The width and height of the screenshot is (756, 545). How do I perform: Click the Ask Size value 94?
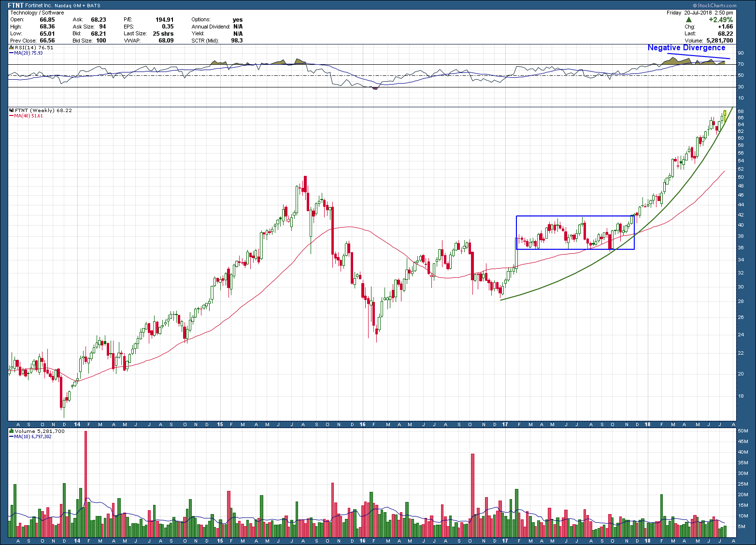coord(102,27)
